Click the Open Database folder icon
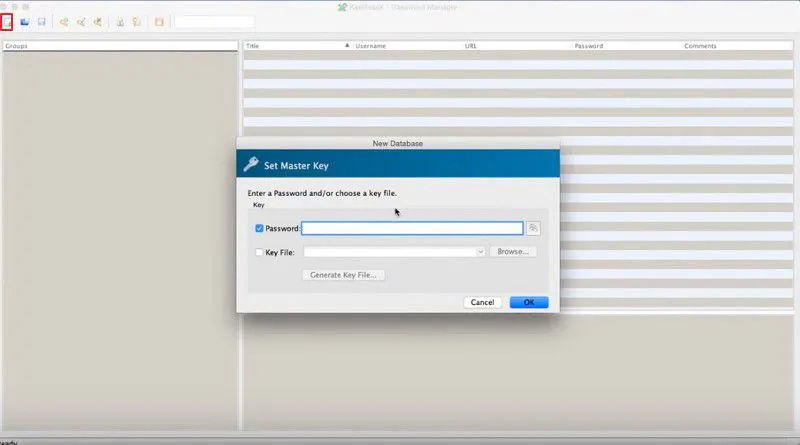This screenshot has height=445, width=800. (24, 22)
